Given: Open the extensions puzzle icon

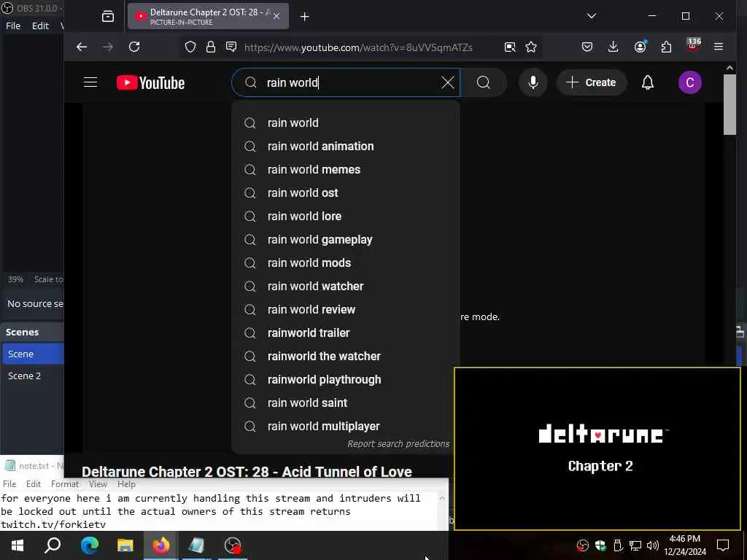Looking at the screenshot, I should [666, 47].
